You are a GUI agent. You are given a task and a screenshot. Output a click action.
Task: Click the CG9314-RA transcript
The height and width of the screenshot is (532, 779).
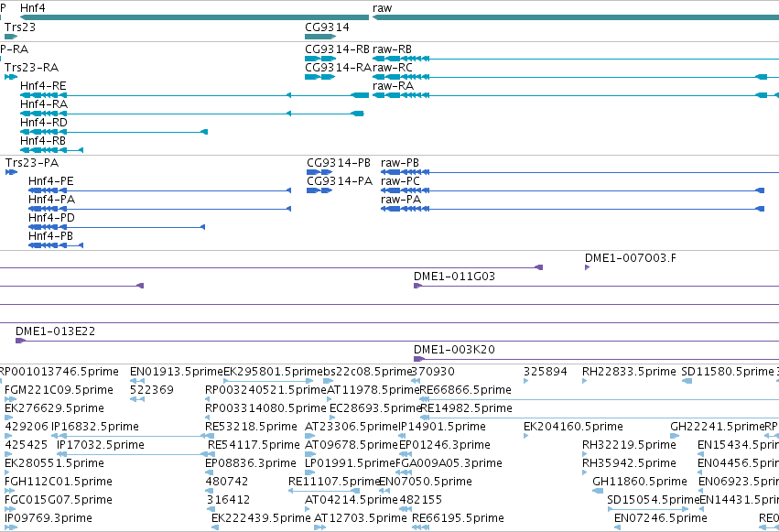(320, 77)
